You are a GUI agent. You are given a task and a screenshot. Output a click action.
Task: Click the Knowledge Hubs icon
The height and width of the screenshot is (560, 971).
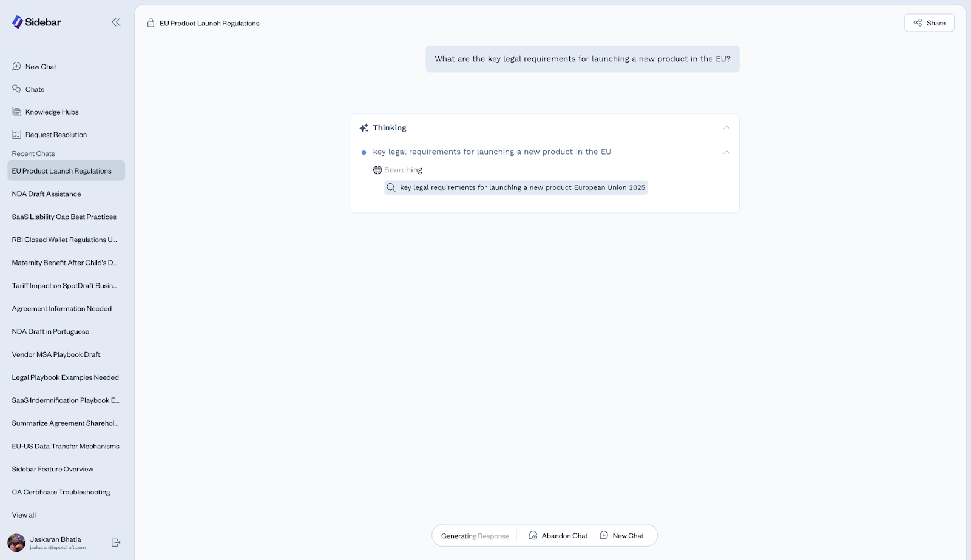click(x=16, y=112)
